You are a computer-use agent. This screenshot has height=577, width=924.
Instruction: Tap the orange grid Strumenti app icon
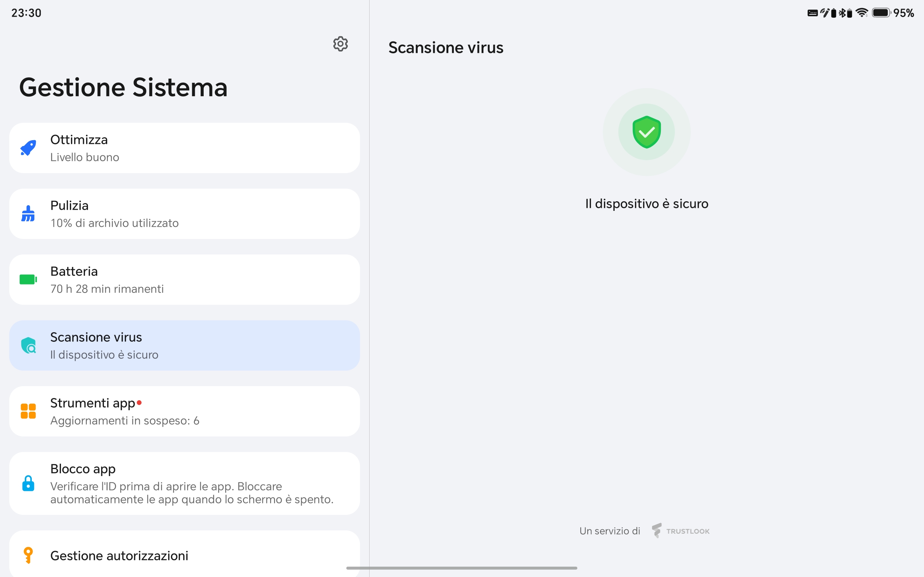tap(28, 411)
